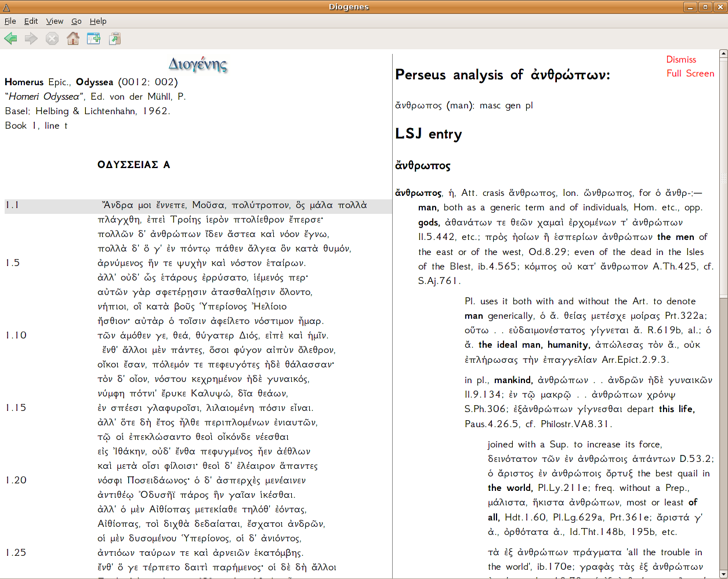Open the File menu

(10, 21)
